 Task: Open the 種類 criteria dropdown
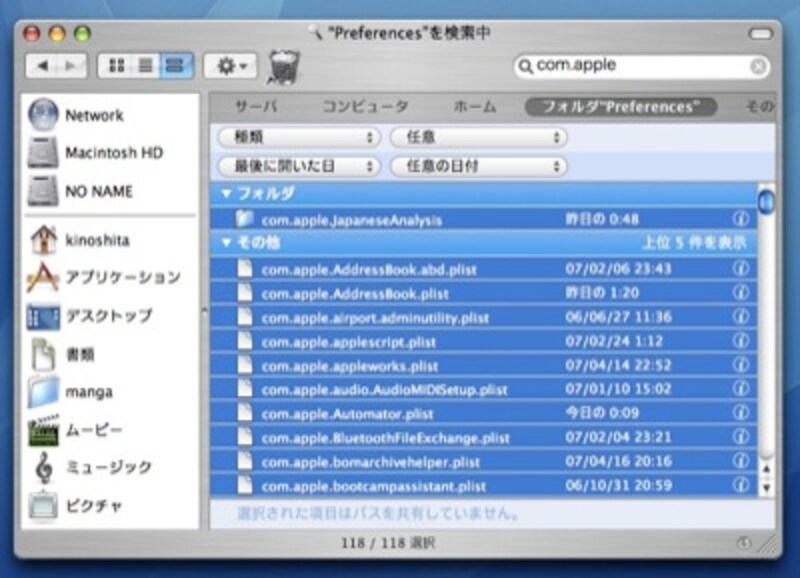click(x=299, y=137)
